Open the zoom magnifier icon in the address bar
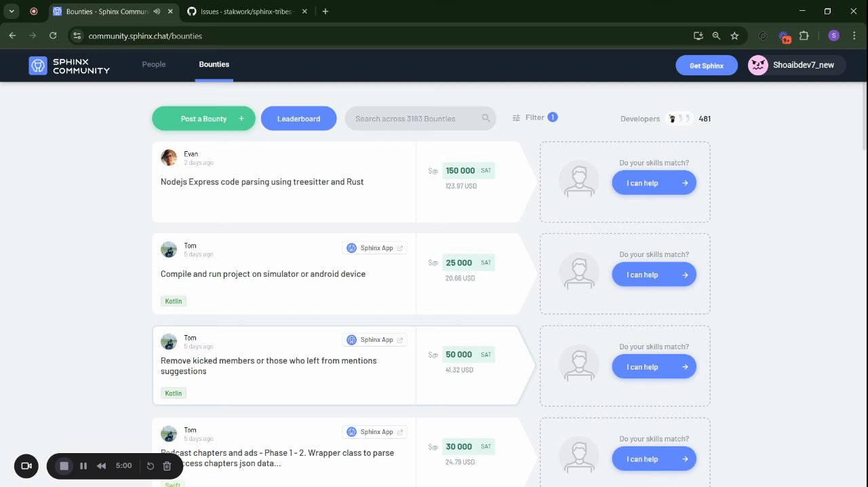Image resolution: width=868 pixels, height=487 pixels. 716,36
